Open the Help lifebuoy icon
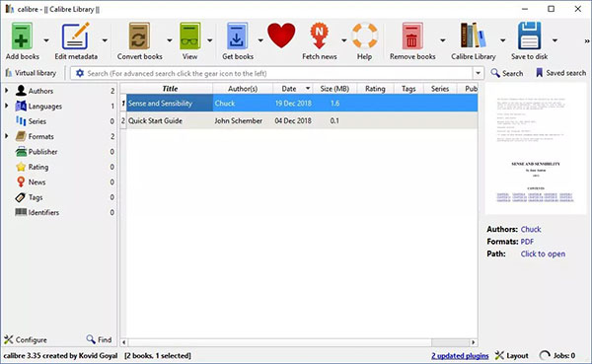 point(364,36)
